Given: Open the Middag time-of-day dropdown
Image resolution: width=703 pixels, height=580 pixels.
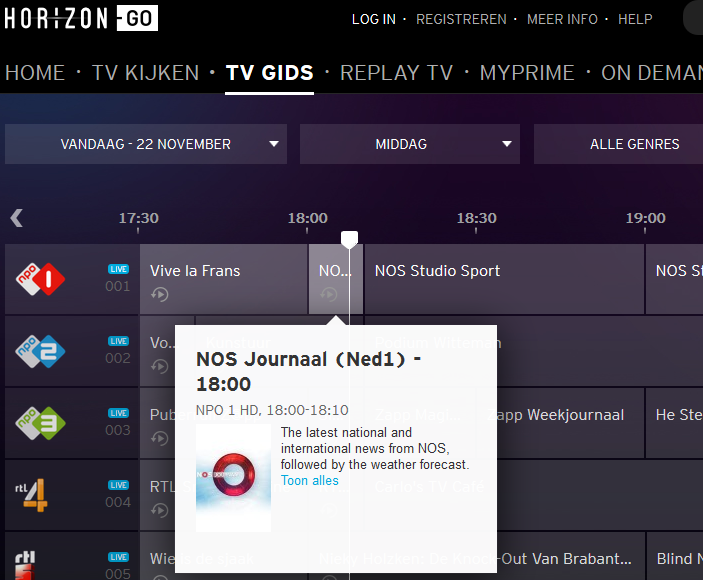Looking at the screenshot, I should coord(410,144).
